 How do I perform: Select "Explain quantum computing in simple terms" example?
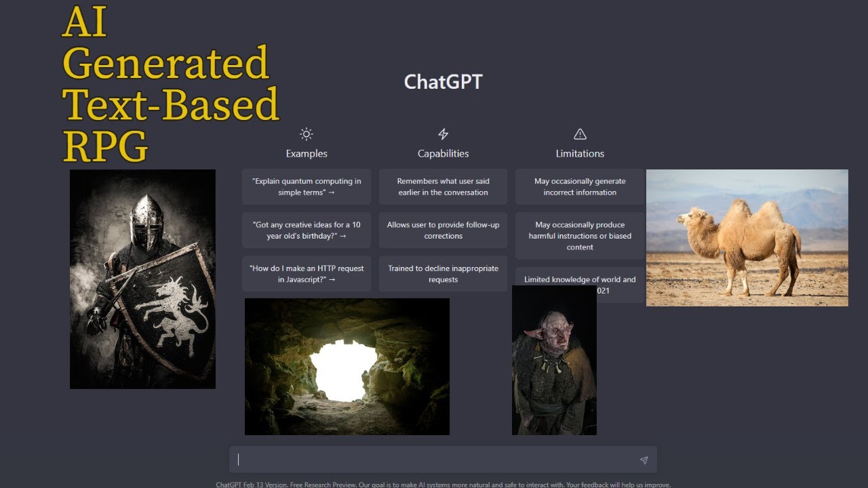point(307,186)
